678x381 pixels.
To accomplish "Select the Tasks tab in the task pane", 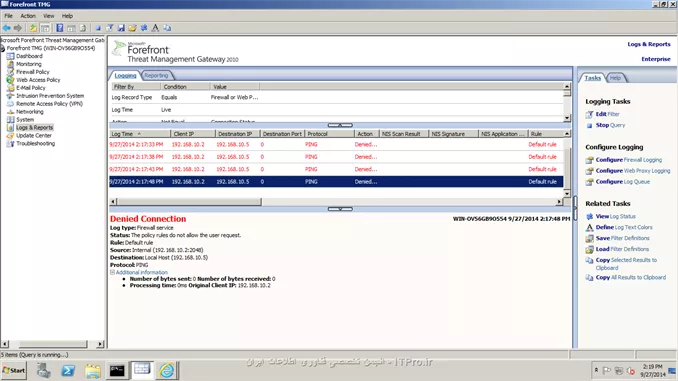I will [x=592, y=78].
